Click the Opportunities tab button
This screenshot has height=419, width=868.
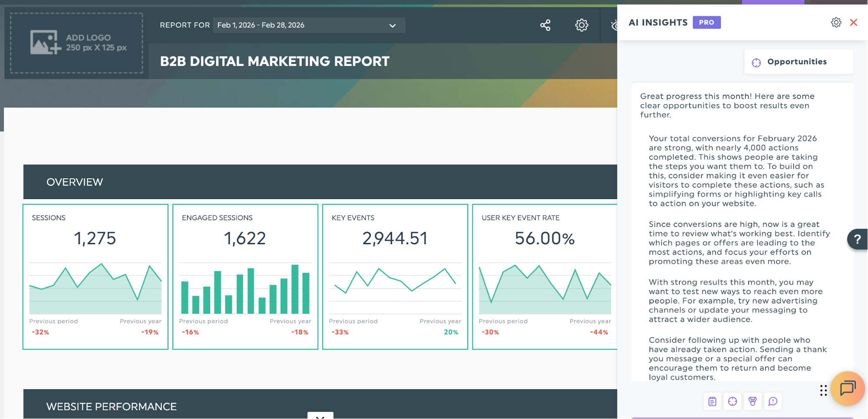tap(798, 62)
